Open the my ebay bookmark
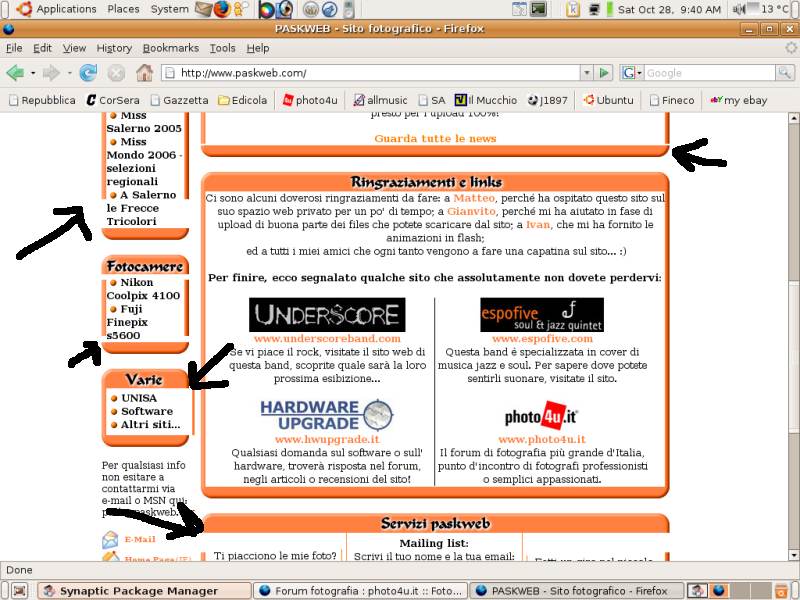Viewport: 800px width, 600px height. point(739,100)
